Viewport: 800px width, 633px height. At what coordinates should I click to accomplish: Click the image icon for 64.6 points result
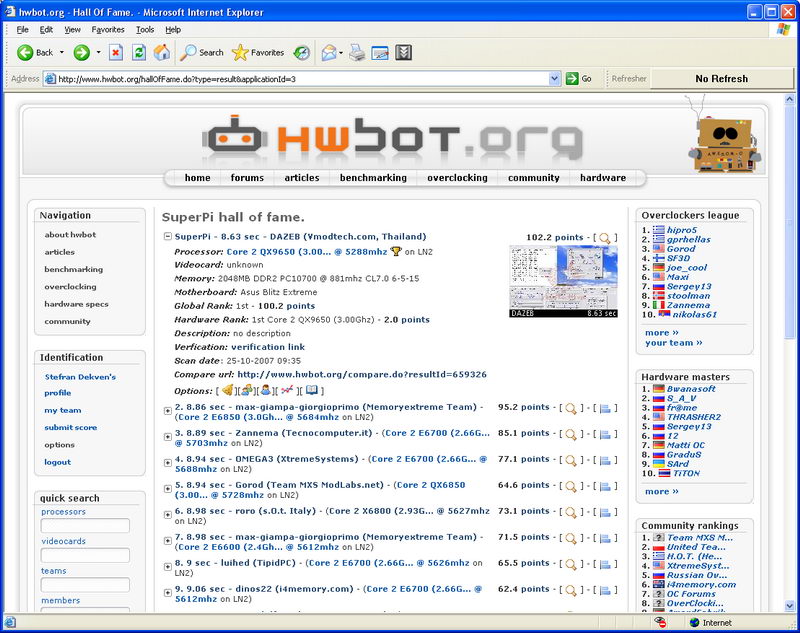(x=605, y=487)
